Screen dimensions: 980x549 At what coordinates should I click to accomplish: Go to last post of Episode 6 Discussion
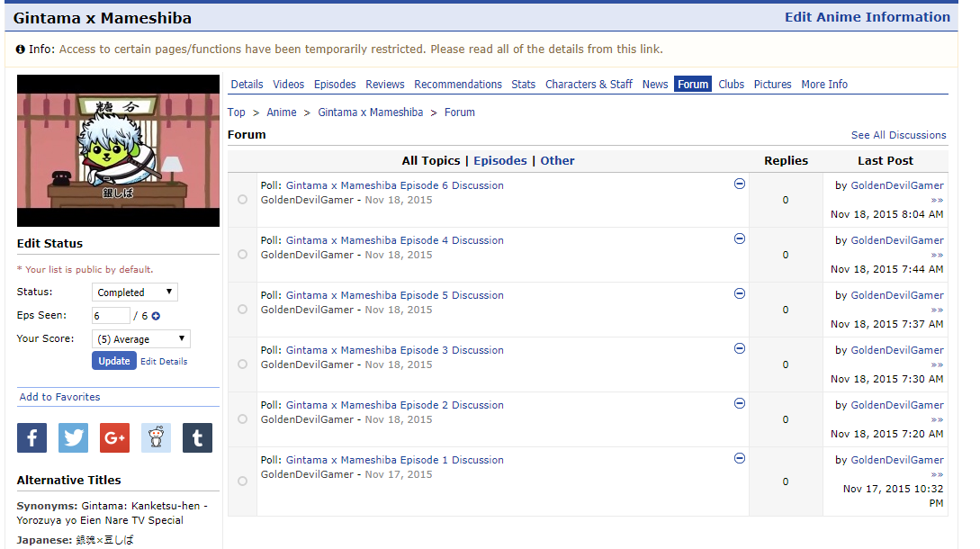[x=937, y=201]
